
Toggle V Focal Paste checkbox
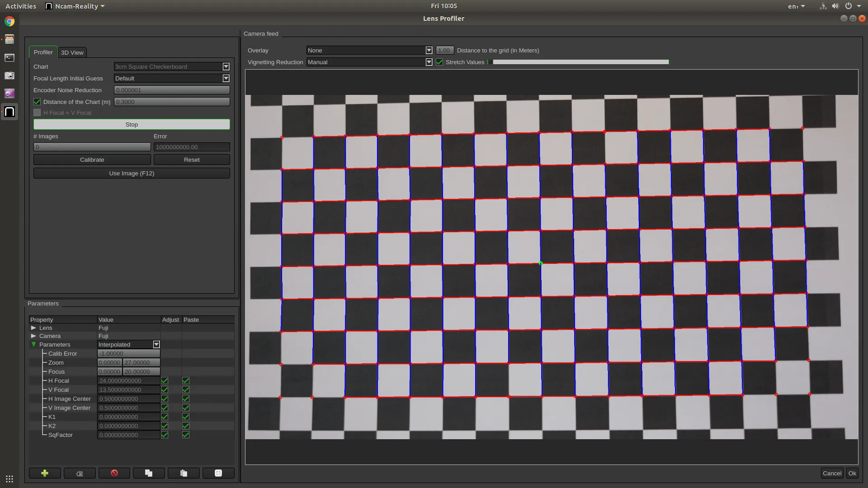point(186,389)
